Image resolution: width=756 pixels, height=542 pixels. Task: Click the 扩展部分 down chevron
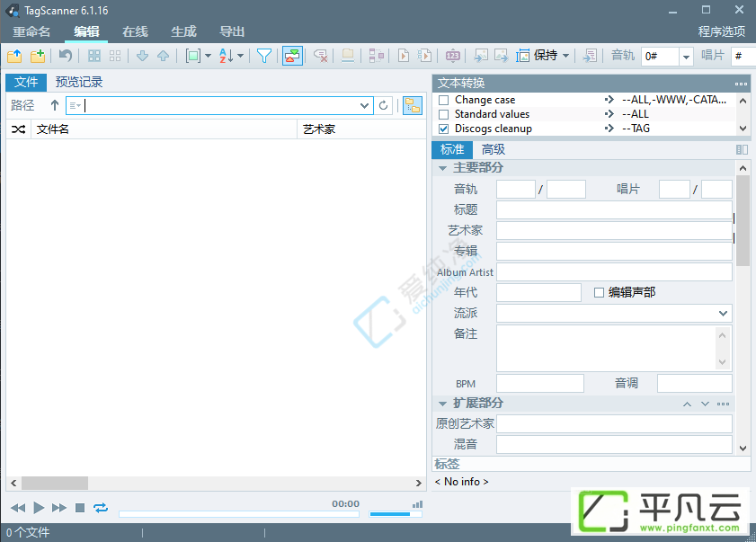click(705, 404)
